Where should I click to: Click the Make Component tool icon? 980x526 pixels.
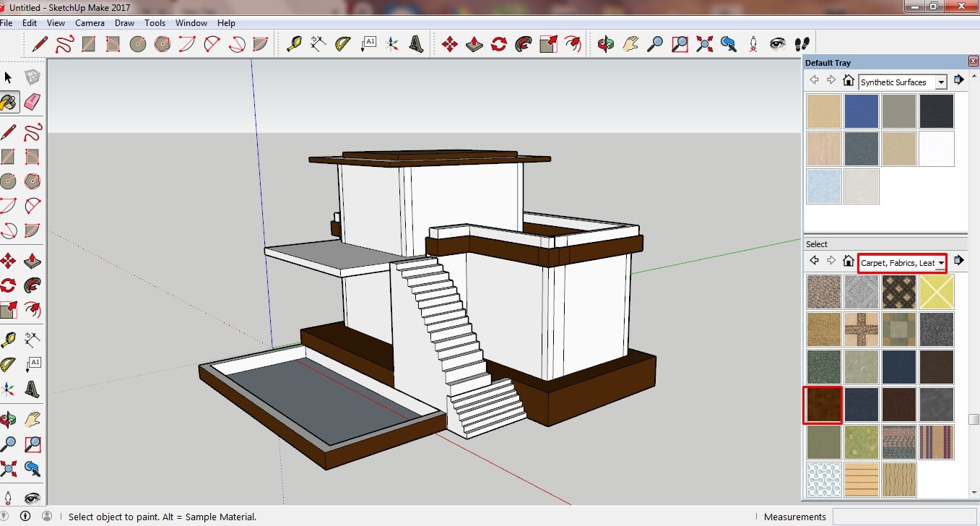tap(32, 77)
